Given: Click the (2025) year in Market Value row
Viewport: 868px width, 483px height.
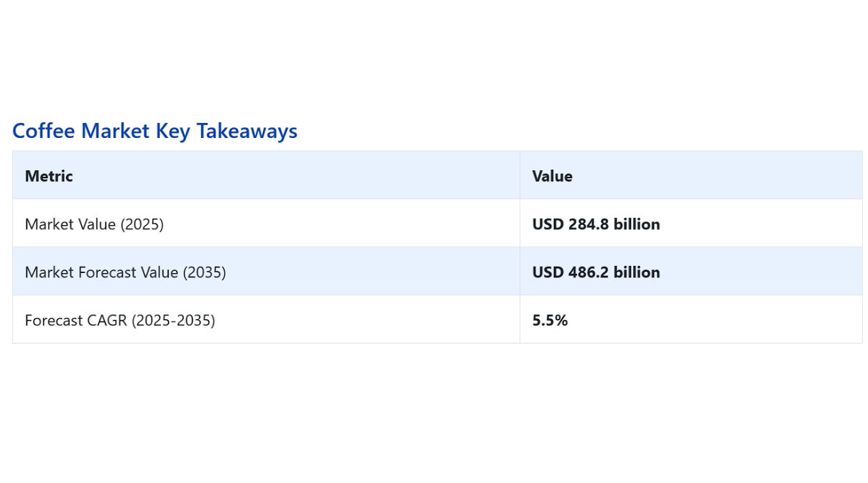Looking at the screenshot, I should click(x=142, y=224).
